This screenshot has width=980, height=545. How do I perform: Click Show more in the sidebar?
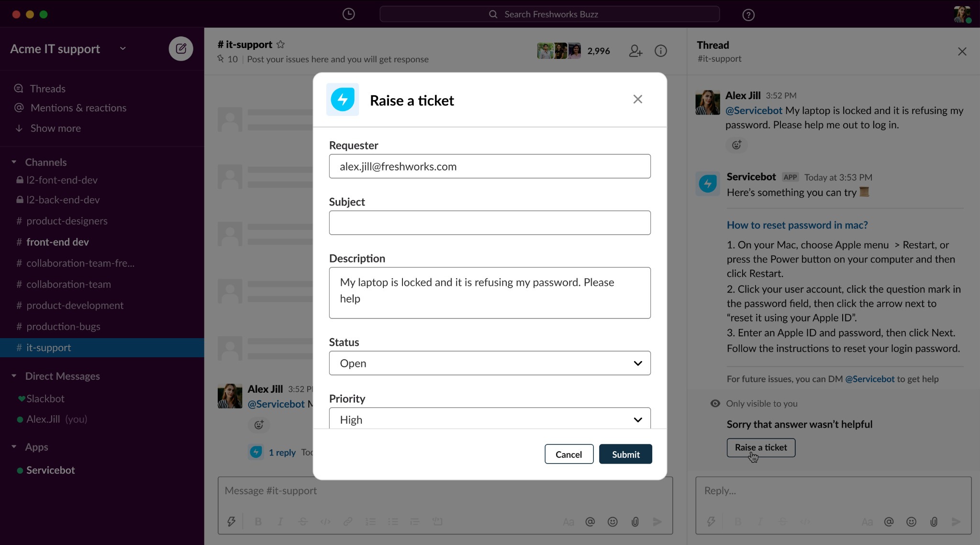(x=56, y=128)
